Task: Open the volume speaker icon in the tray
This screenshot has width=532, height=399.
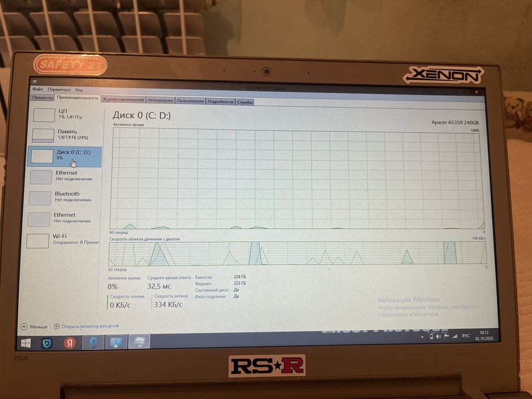Action: [x=438, y=336]
